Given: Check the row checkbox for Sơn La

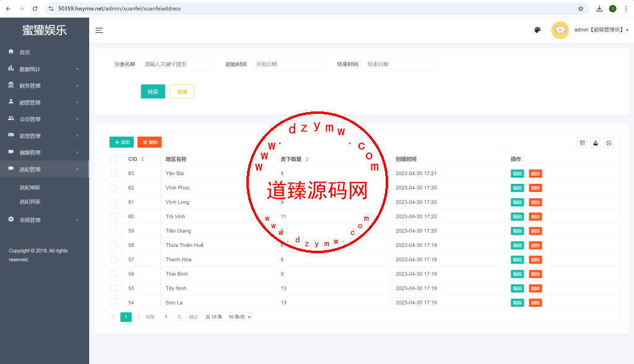Looking at the screenshot, I should 113,303.
